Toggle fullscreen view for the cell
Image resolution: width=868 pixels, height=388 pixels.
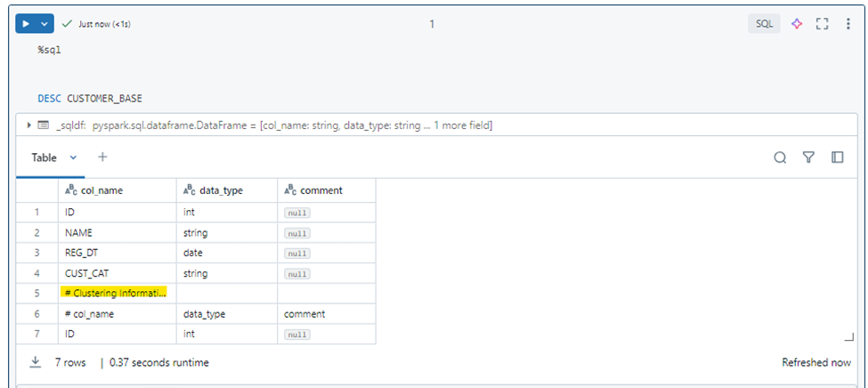tap(823, 24)
